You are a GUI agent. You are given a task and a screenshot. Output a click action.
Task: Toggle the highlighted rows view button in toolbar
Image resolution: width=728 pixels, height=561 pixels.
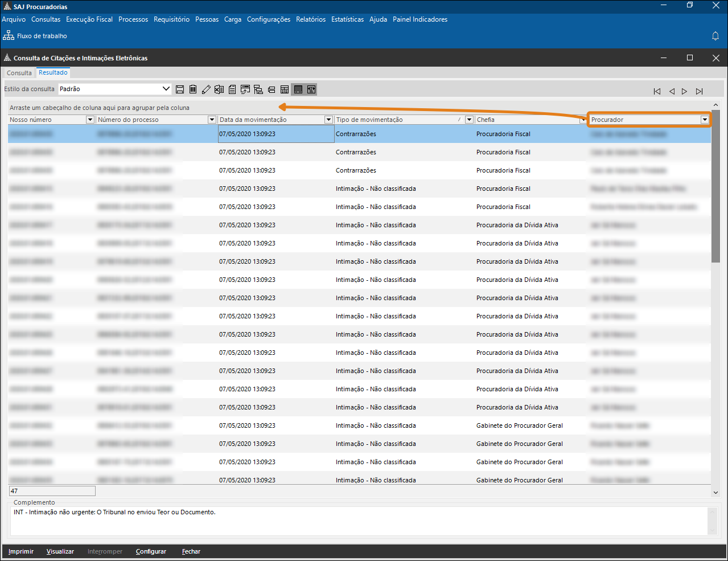pos(298,89)
